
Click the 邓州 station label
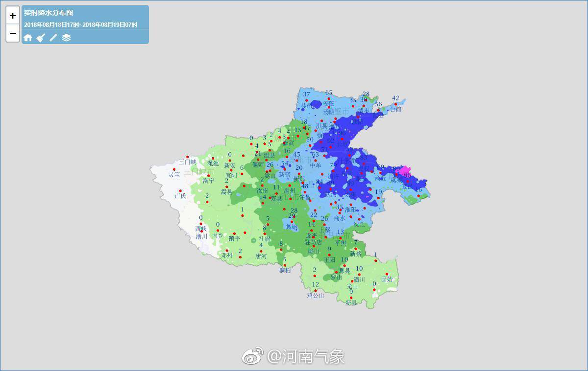226,255
